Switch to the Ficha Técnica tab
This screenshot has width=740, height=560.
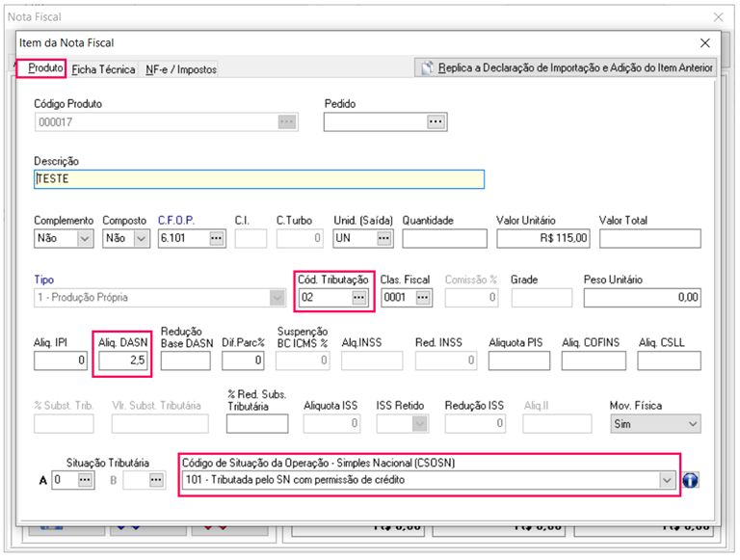[x=103, y=69]
